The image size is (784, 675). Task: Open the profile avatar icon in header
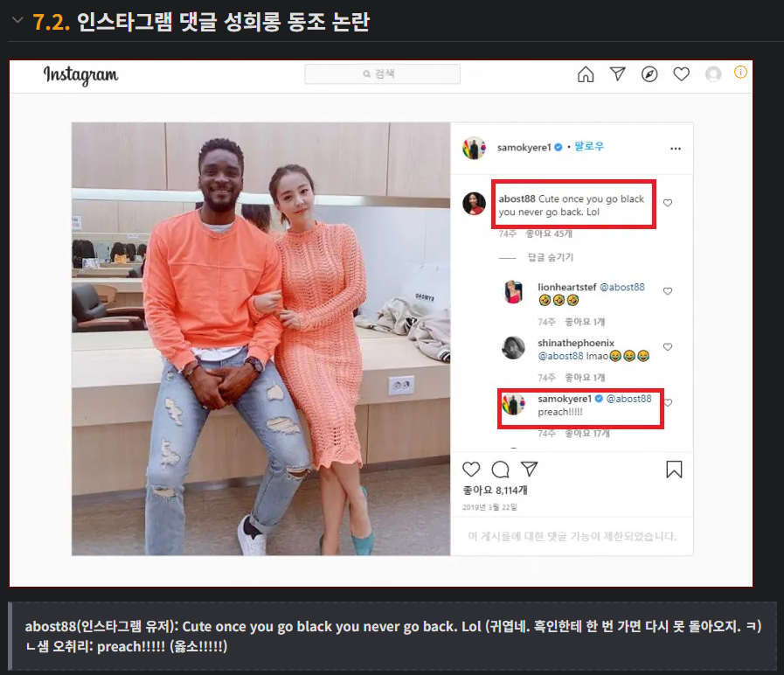tap(713, 74)
